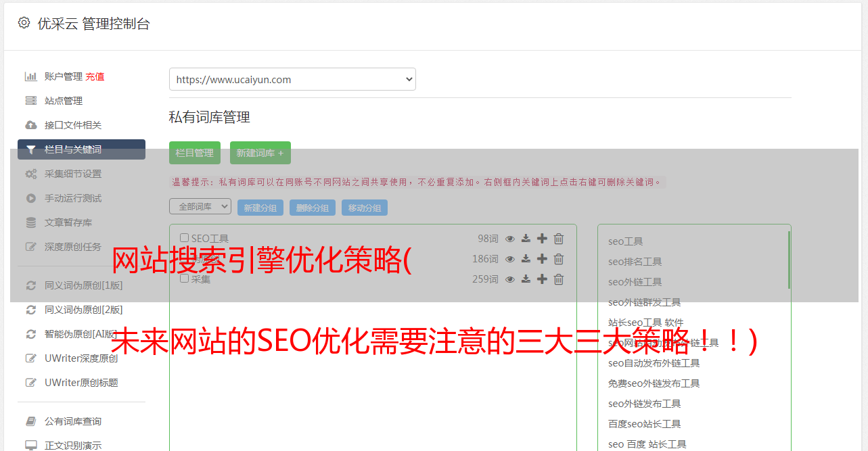Click the cloud upload icon for 接口文件相关
868x451 pixels.
click(30, 125)
